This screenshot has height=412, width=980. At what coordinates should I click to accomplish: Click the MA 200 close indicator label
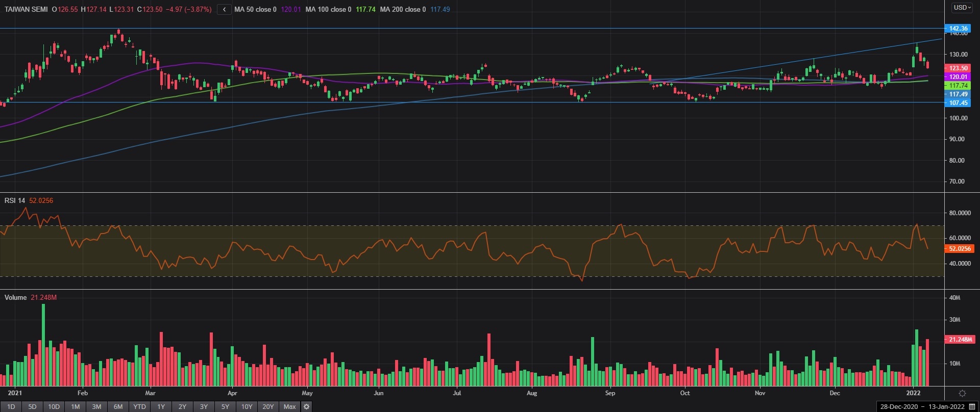tap(403, 9)
